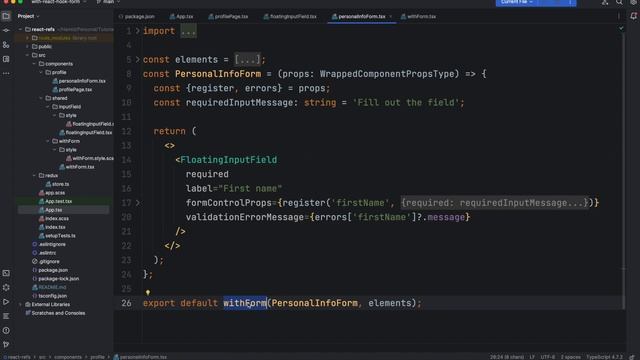This screenshot has height=360, width=640.
Task: Open the Run tool window icon
Action: point(6,302)
